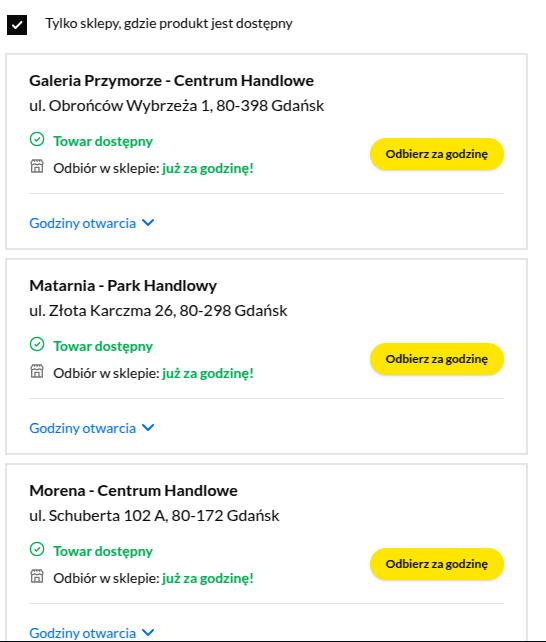The height and width of the screenshot is (642, 546).
Task: Select the Matarnia - Park Handlowy store title
Action: click(x=123, y=286)
